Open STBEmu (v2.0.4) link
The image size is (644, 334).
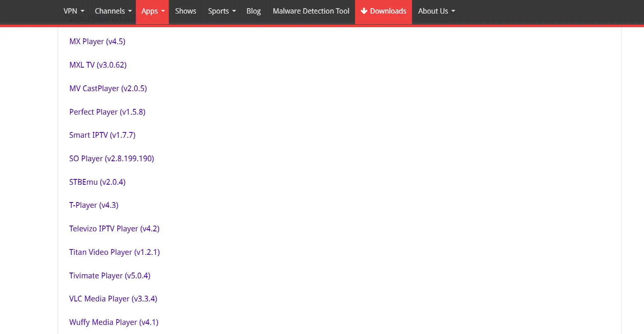97,182
